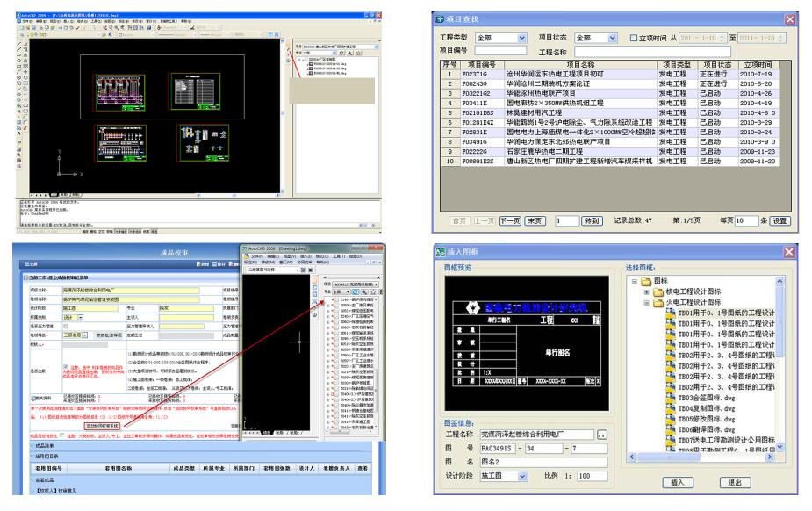The height and width of the screenshot is (511, 812).
Task: Select the row with code F03411K
Action: click(611, 103)
